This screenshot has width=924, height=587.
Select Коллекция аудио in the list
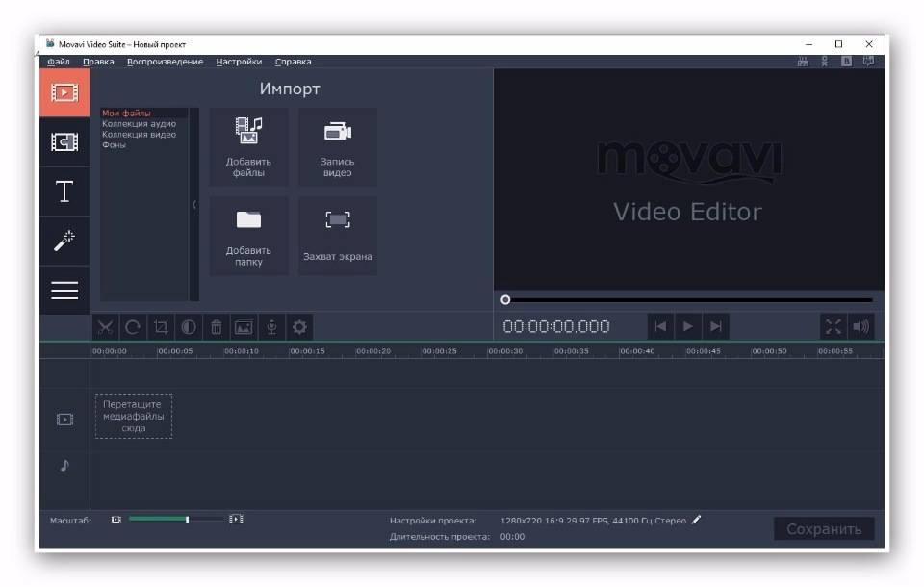[139, 123]
